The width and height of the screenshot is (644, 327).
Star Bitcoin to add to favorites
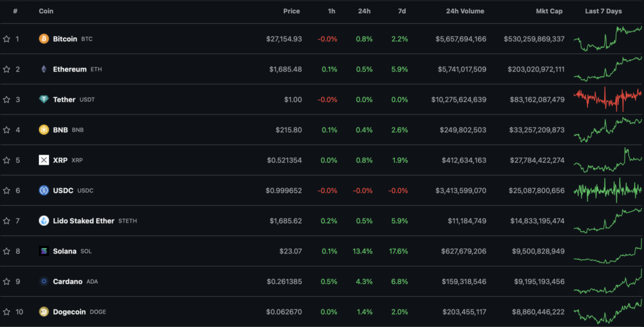[6, 39]
